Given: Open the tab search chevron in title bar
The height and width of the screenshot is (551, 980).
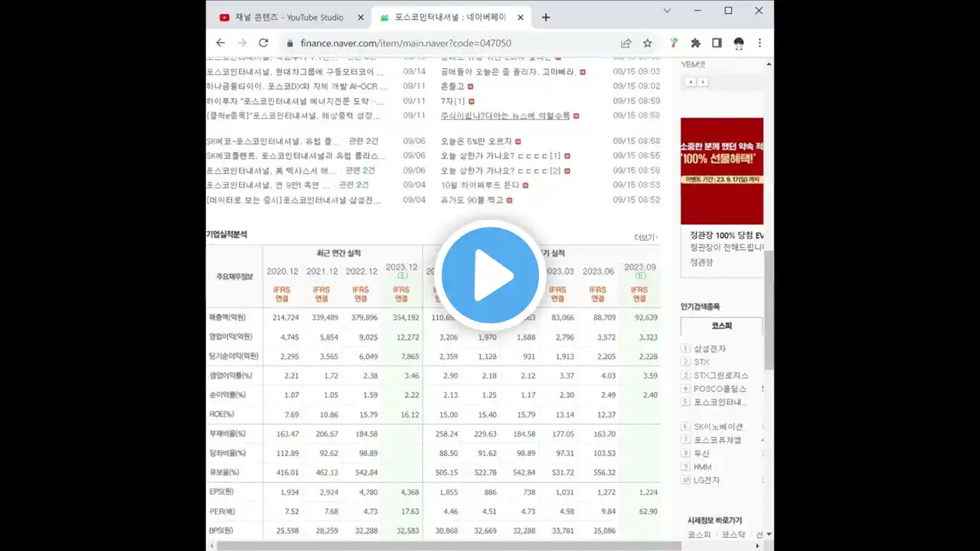Looking at the screenshot, I should click(x=667, y=11).
